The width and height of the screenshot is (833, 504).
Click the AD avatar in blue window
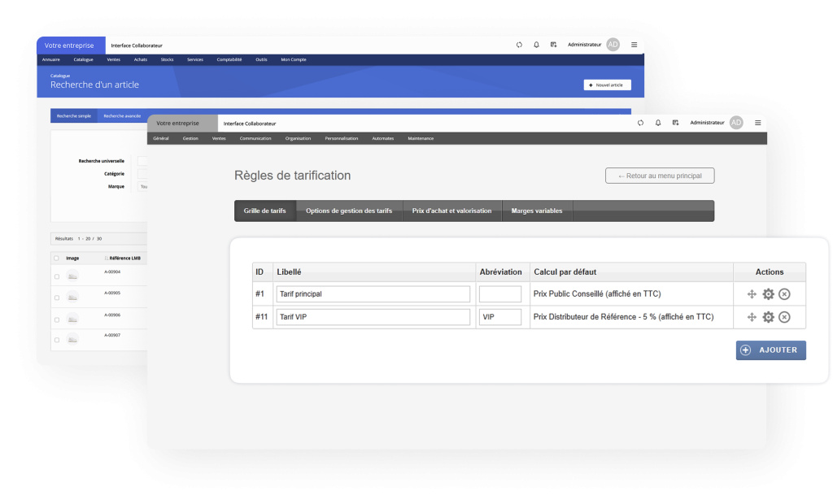click(613, 45)
